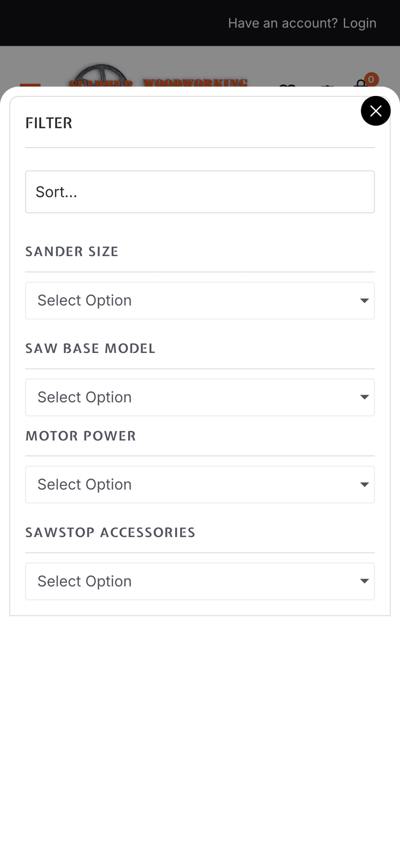Image resolution: width=400 pixels, height=868 pixels.
Task: Click the orange hamburger menu icon
Action: pos(30,84)
